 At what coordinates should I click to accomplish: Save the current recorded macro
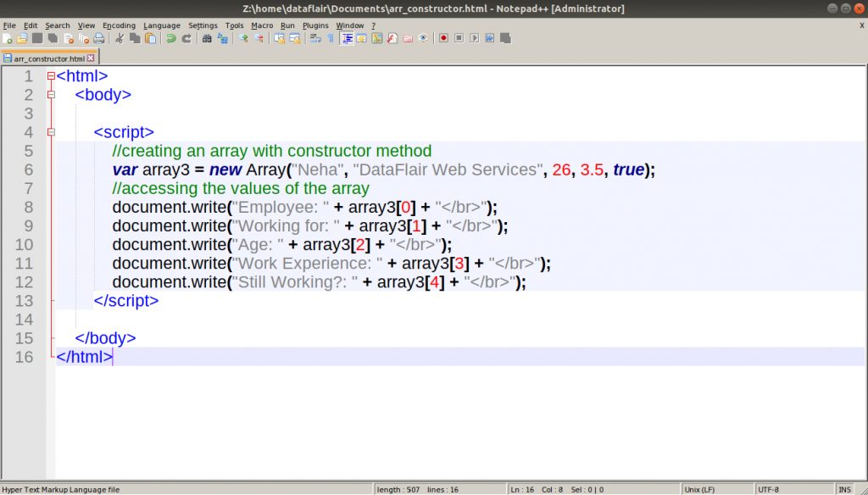coord(505,38)
